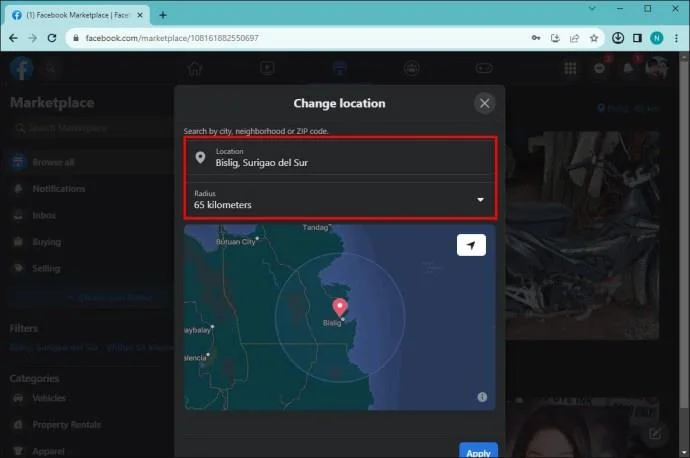
Task: Open the password key icon in address bar
Action: (x=536, y=38)
